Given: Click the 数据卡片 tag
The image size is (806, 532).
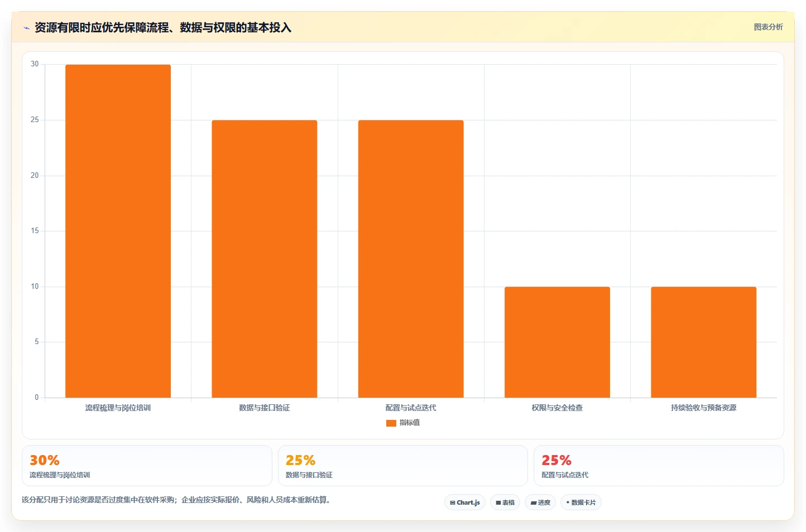Looking at the screenshot, I should 581,502.
